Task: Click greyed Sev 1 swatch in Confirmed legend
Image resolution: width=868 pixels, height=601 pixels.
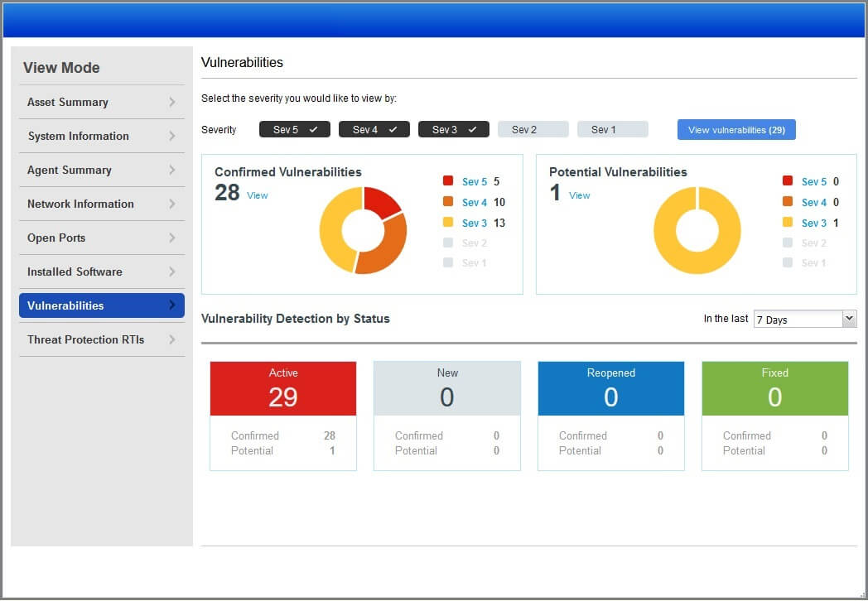Action: click(448, 262)
